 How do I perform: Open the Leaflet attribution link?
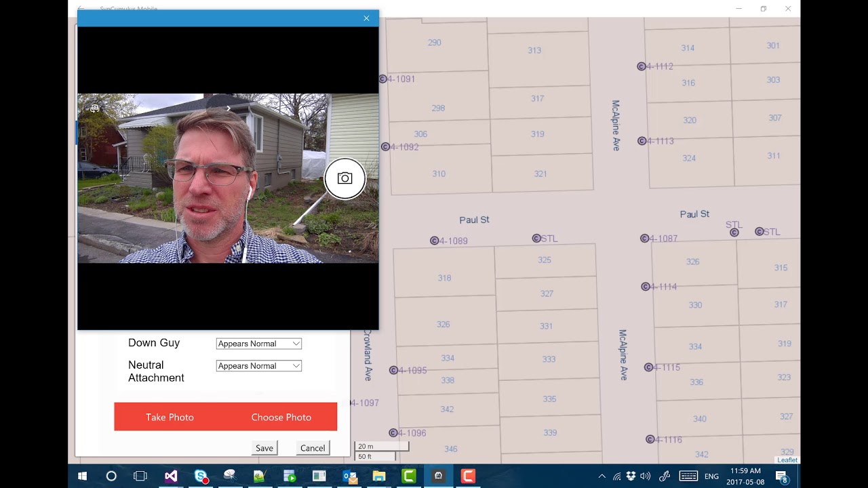787,460
